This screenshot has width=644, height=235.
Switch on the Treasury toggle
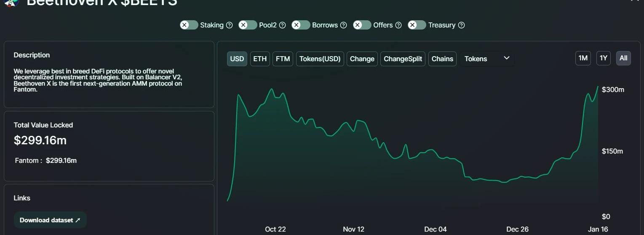(x=417, y=25)
